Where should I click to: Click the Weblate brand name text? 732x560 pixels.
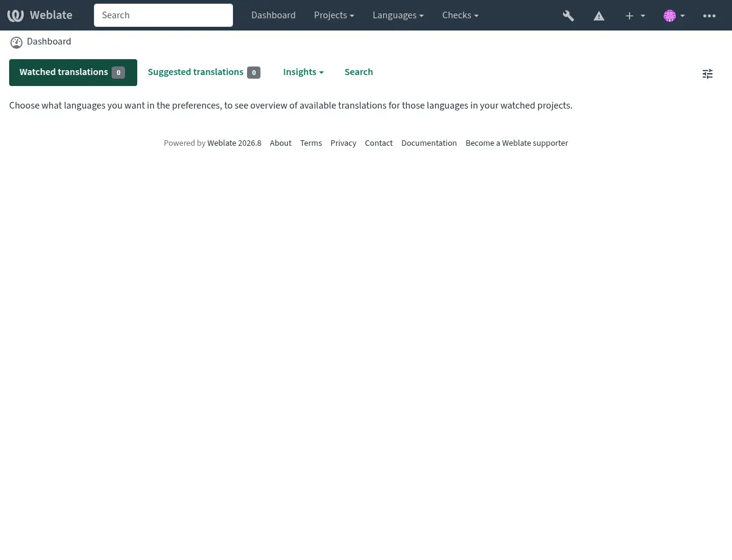pyautogui.click(x=51, y=15)
